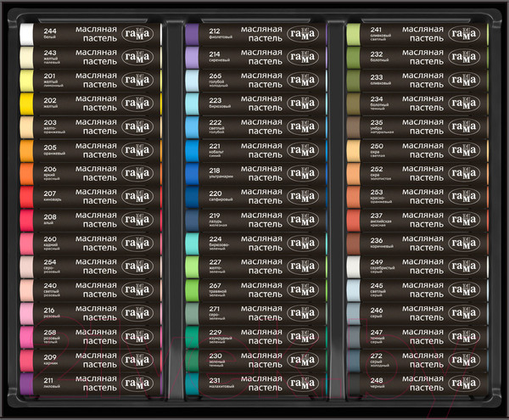Click the number label 208 алый

click(52, 220)
